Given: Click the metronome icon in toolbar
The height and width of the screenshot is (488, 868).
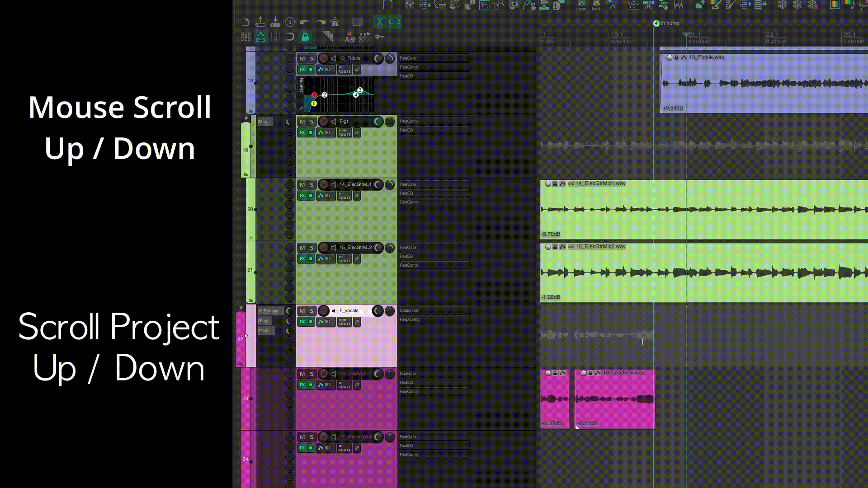Looking at the screenshot, I should 335,22.
